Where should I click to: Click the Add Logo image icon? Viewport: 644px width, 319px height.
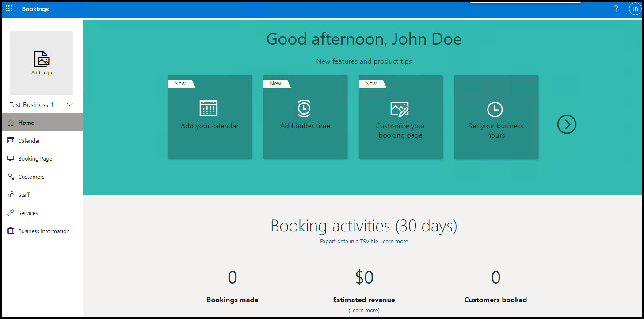click(x=42, y=58)
